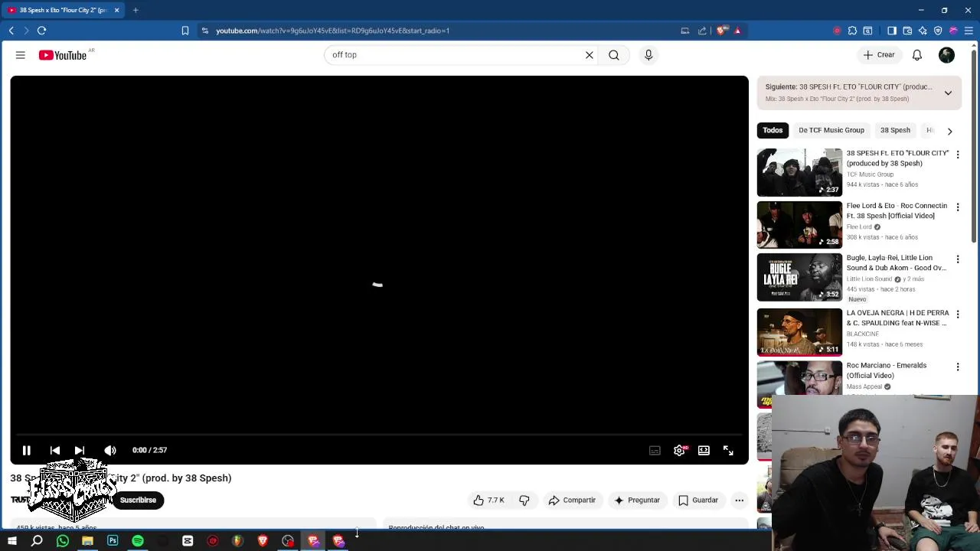This screenshot has height=551, width=980.
Task: Open WhatsApp from the taskbar
Action: [63, 541]
